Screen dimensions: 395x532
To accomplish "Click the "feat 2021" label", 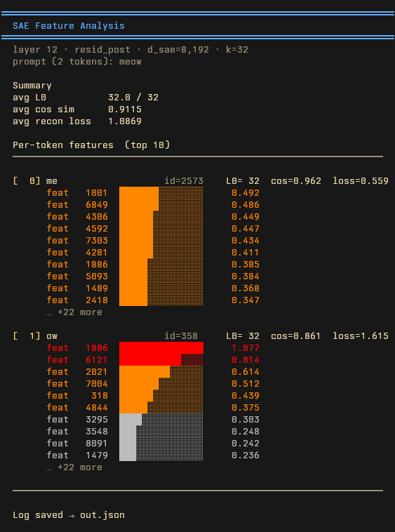I will [x=77, y=372].
